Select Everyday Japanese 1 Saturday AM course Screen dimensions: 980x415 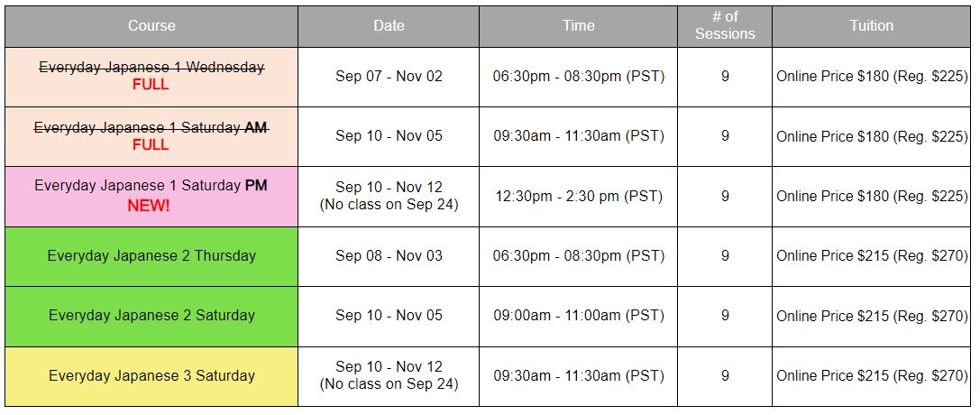[x=151, y=127]
